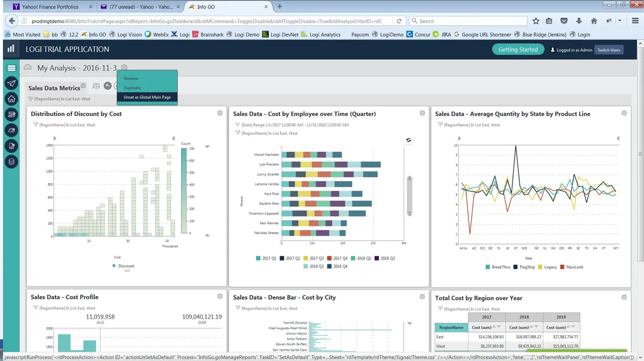Open gear settings for Distribution of Discount panel
The height and width of the screenshot is (361, 644).
tap(220, 113)
